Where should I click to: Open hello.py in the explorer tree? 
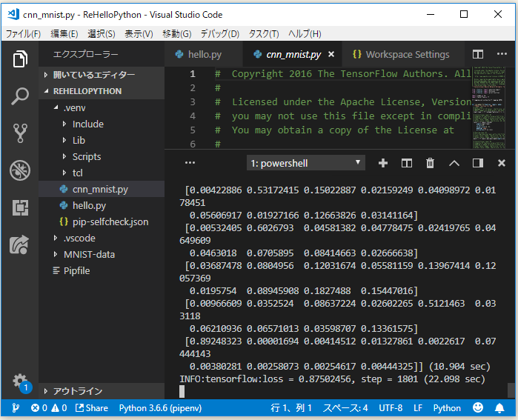[x=102, y=205]
